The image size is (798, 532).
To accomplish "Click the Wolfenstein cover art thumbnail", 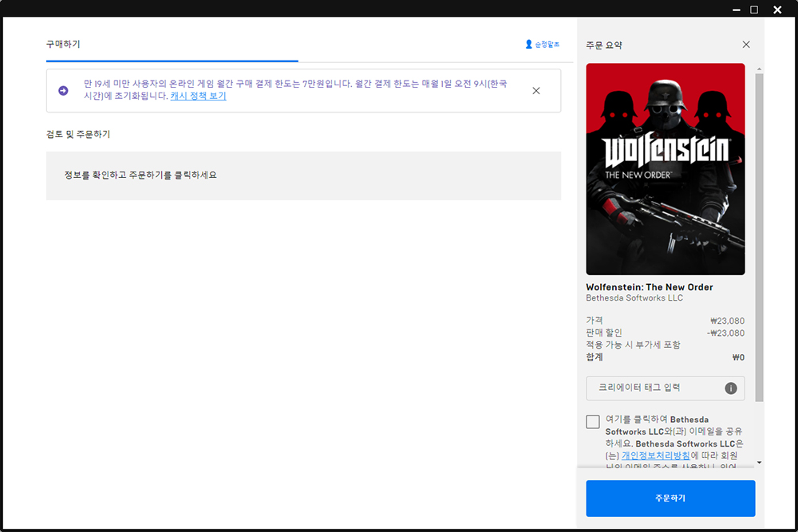I will coord(666,169).
